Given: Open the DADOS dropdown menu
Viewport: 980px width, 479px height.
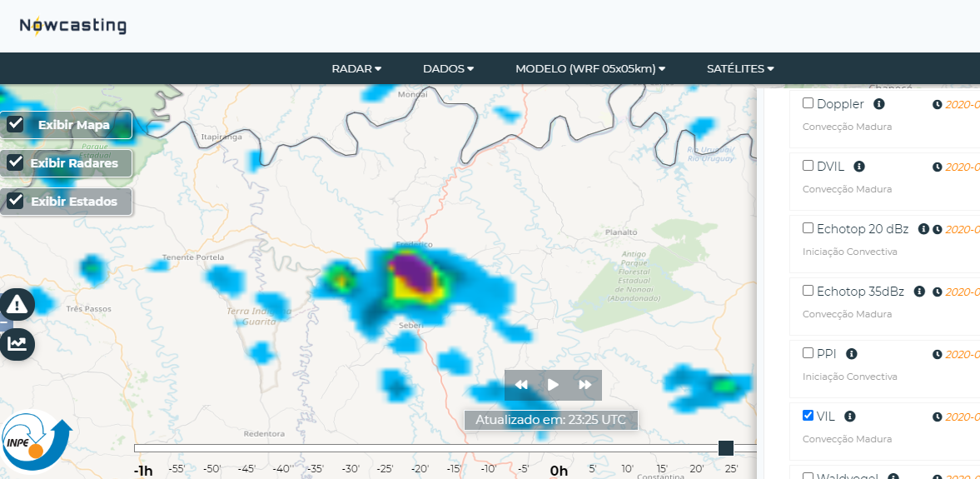Looking at the screenshot, I should point(448,69).
